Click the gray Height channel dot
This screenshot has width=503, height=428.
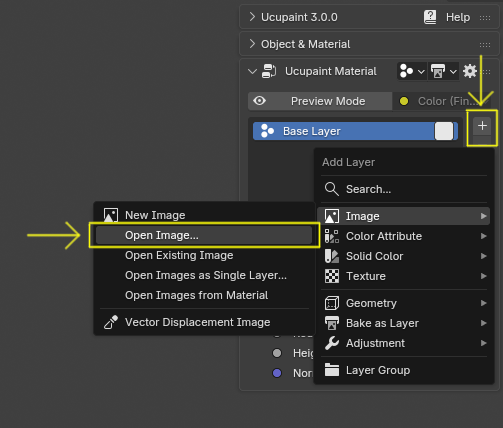(x=277, y=353)
